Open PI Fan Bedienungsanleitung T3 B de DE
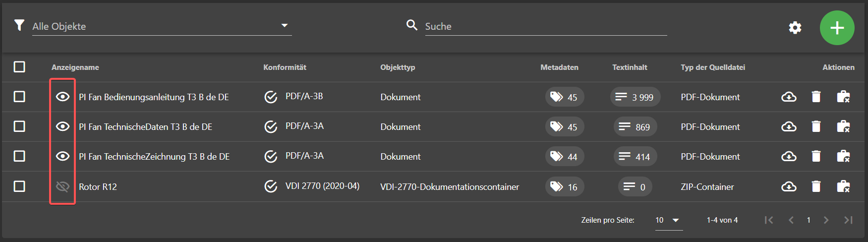 pos(154,97)
